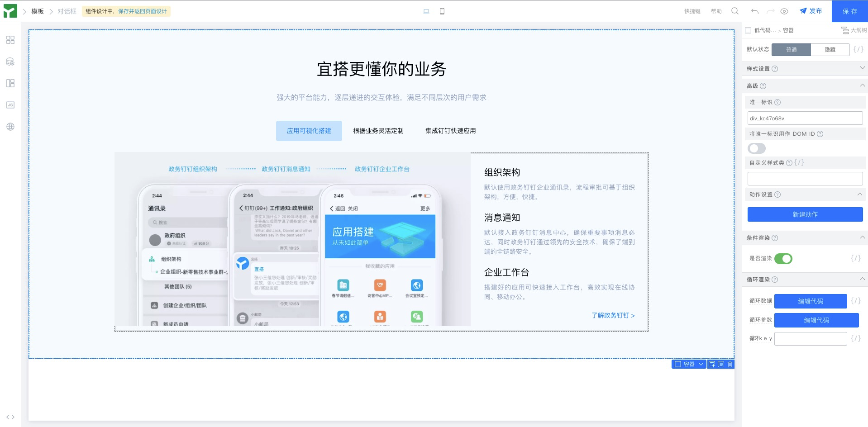Select the 应用可视化搭建 tab

point(309,131)
